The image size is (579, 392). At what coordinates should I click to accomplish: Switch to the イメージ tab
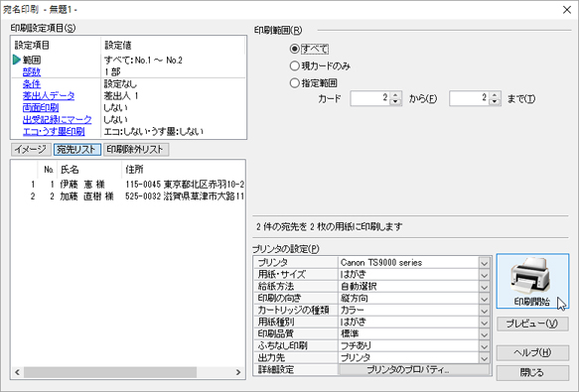[x=31, y=150]
